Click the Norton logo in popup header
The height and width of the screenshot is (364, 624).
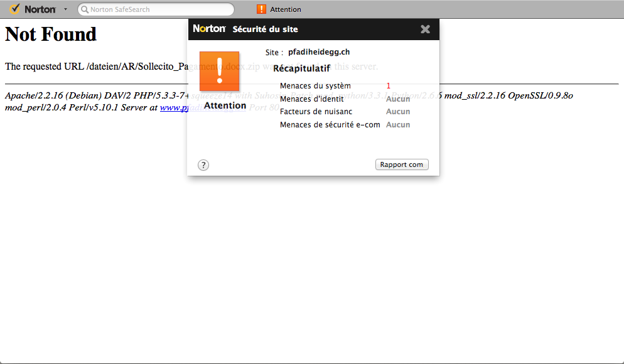(x=209, y=29)
